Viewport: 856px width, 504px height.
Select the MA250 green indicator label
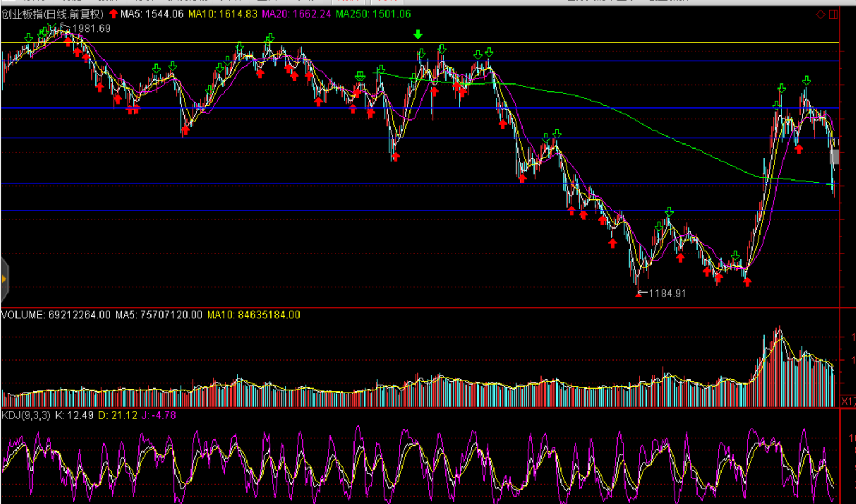373,14
